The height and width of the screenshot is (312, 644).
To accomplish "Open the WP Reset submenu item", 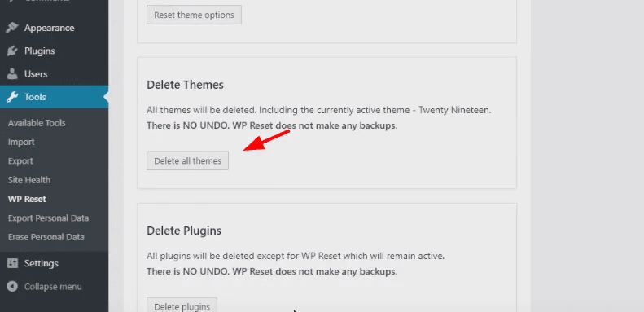I will (27, 199).
